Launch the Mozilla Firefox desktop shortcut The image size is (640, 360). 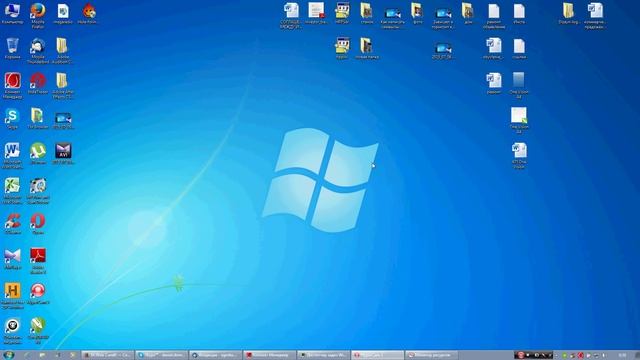pos(38,11)
